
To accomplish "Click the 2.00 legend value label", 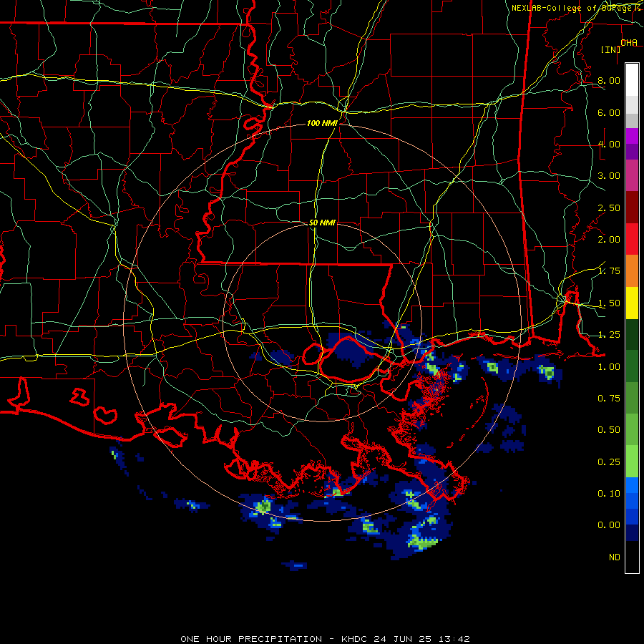I will tap(609, 240).
